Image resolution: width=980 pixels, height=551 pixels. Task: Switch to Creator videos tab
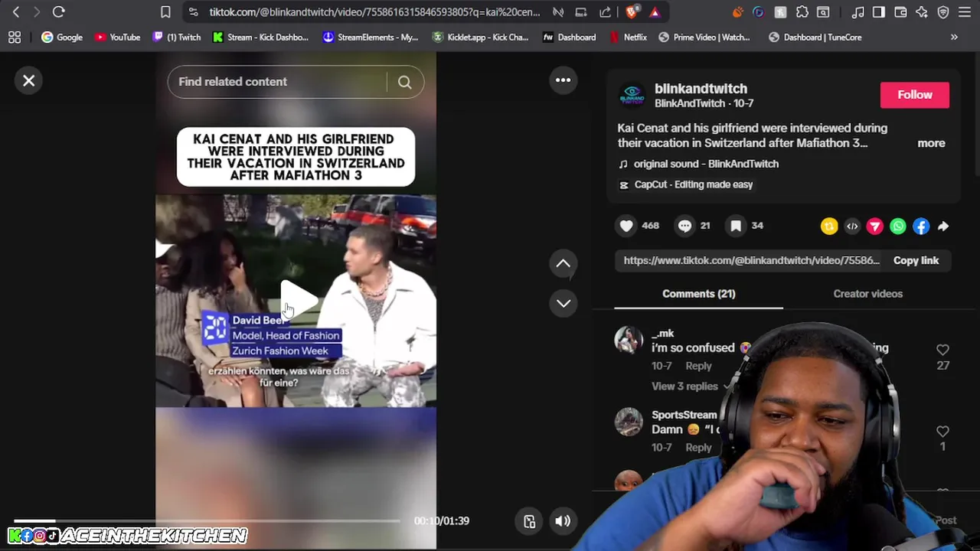point(867,294)
